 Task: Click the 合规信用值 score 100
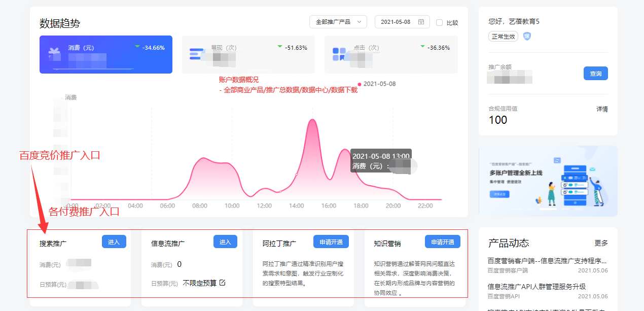point(498,120)
